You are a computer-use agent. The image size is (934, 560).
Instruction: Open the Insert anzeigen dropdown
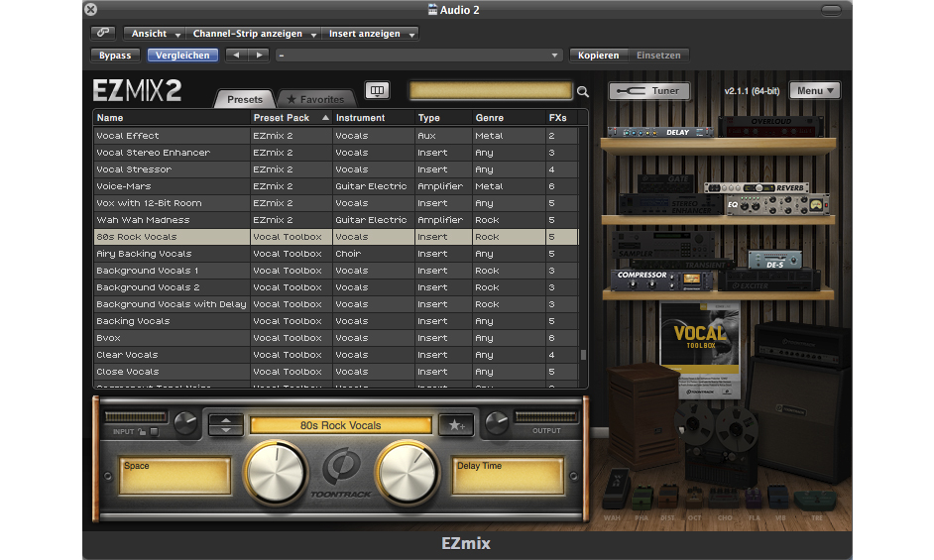[x=370, y=34]
